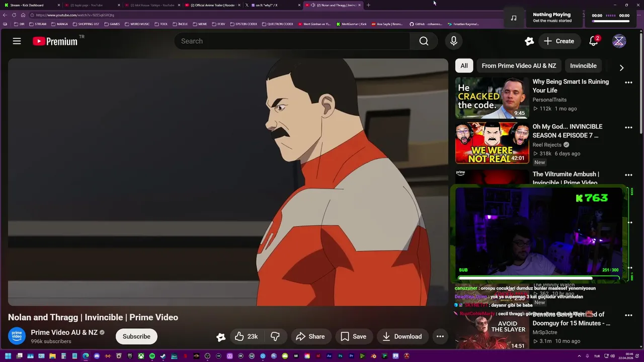Open options for The Viltrumite Ambush video
The image size is (644, 362).
tap(628, 175)
